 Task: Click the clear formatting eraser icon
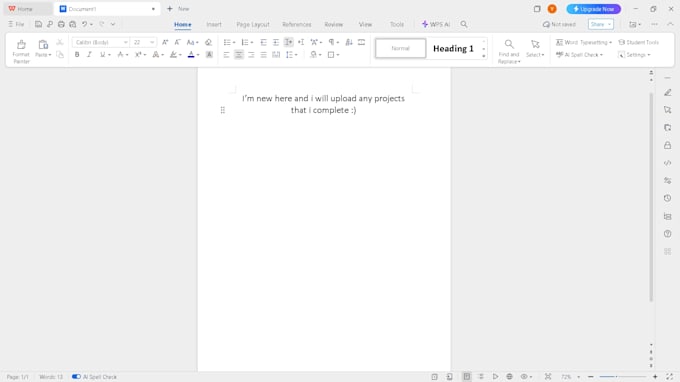[209, 42]
